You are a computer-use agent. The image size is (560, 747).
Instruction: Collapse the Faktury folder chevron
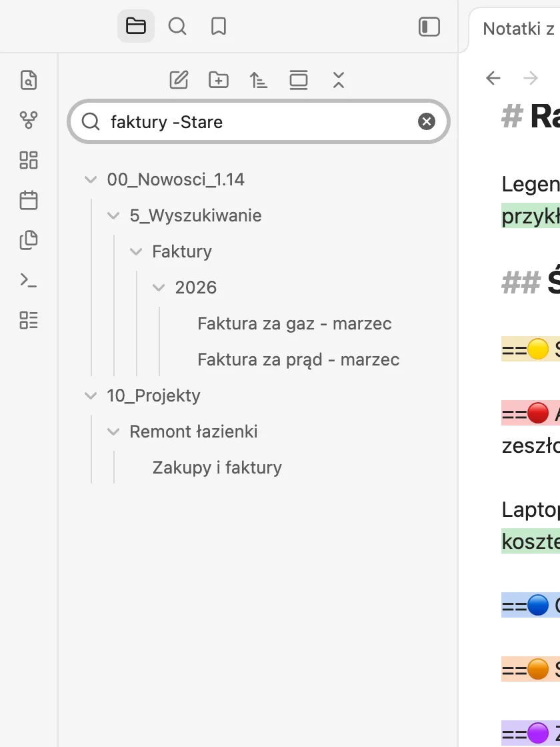(136, 251)
